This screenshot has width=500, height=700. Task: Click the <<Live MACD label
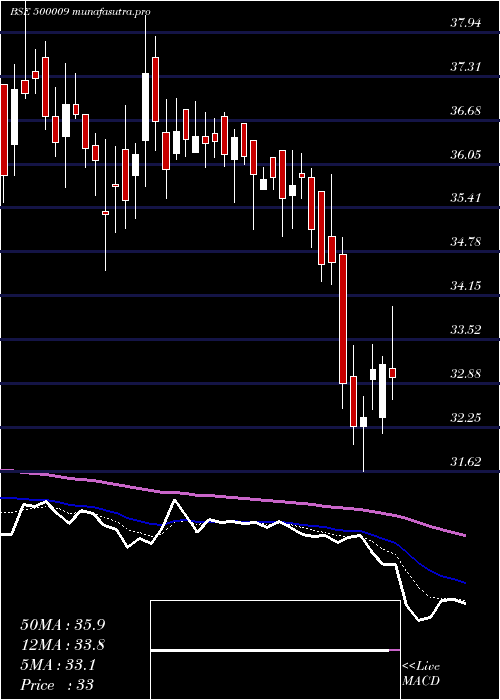(x=421, y=674)
